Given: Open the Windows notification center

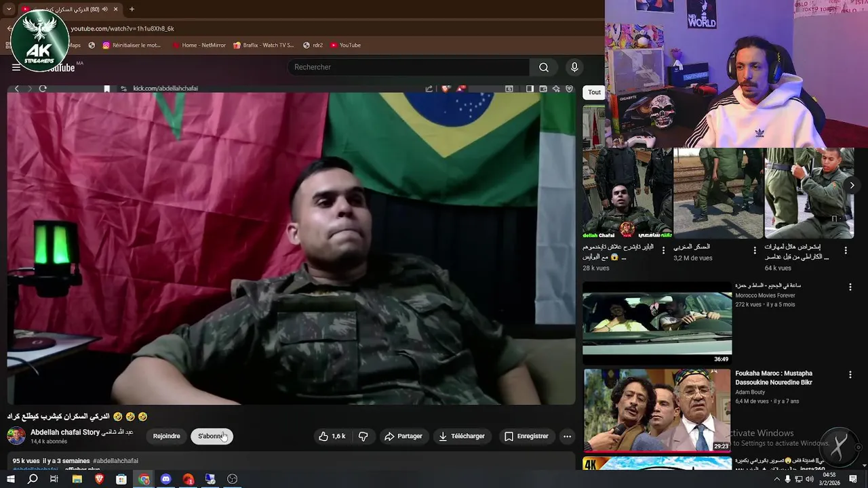Looking at the screenshot, I should coord(853,479).
